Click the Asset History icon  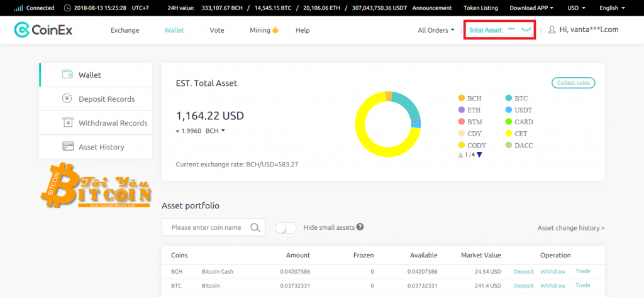68,146
